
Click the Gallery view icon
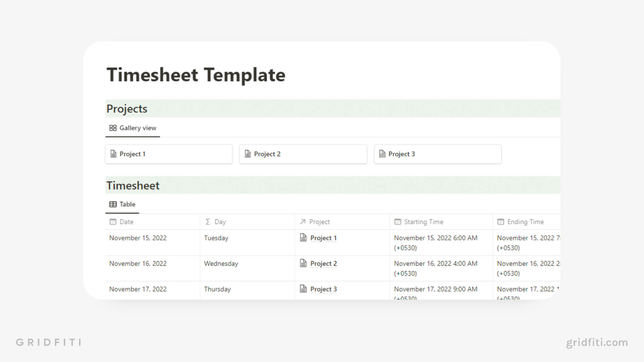click(x=112, y=128)
